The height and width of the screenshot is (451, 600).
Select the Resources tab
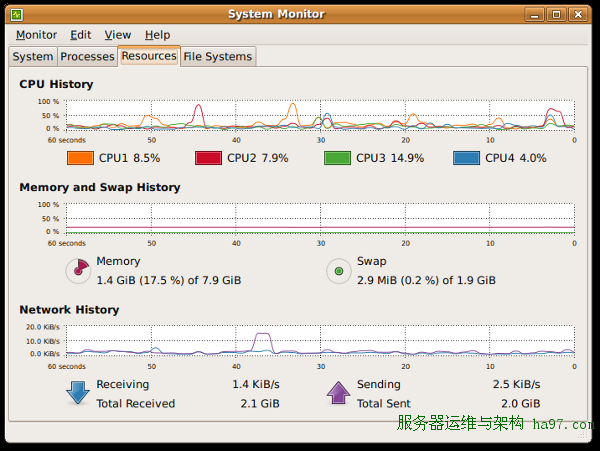[x=149, y=56]
